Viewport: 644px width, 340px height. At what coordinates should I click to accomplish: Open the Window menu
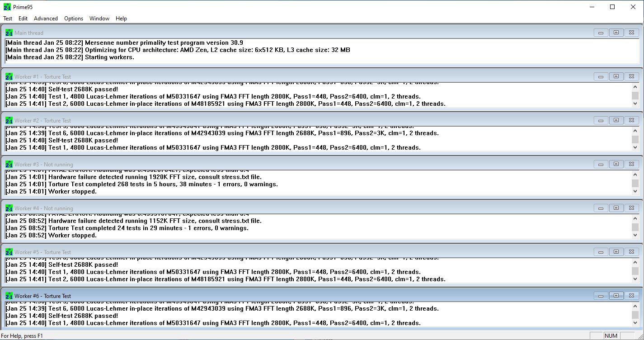click(x=99, y=19)
